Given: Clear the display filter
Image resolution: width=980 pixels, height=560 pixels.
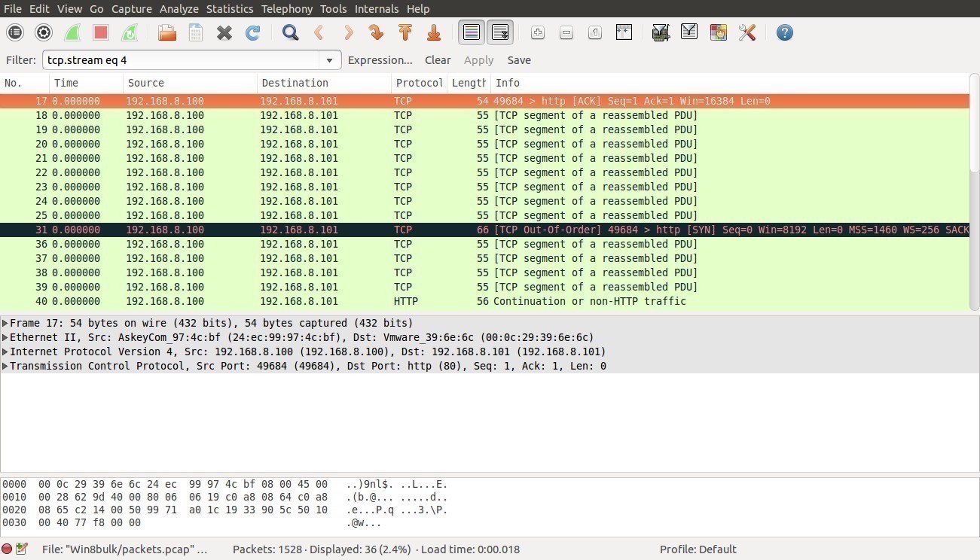Looking at the screenshot, I should [437, 60].
